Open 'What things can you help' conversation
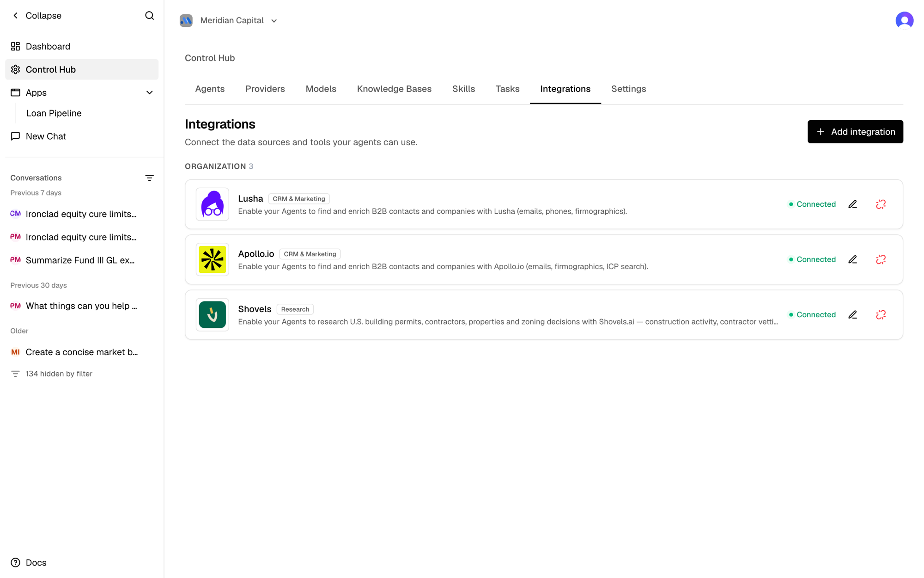Viewport: 924px width, 578px height. pyautogui.click(x=82, y=306)
